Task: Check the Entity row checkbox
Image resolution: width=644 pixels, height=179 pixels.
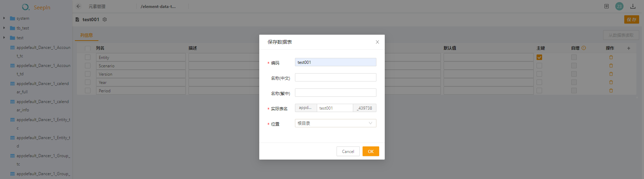Action: coord(88,57)
